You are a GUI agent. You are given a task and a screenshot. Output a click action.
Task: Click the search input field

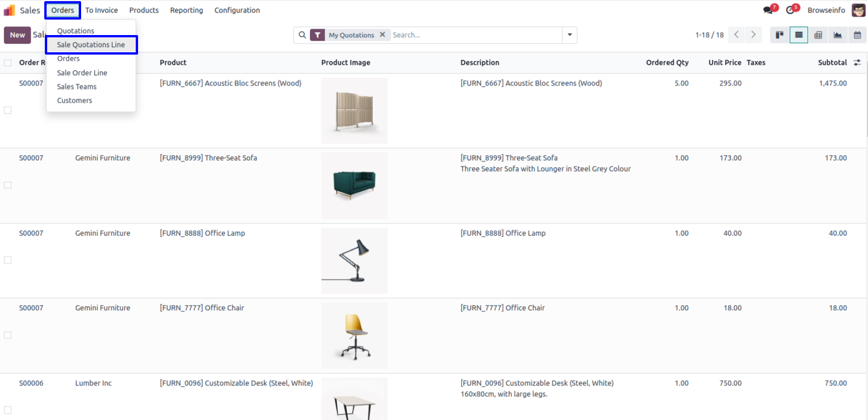475,35
